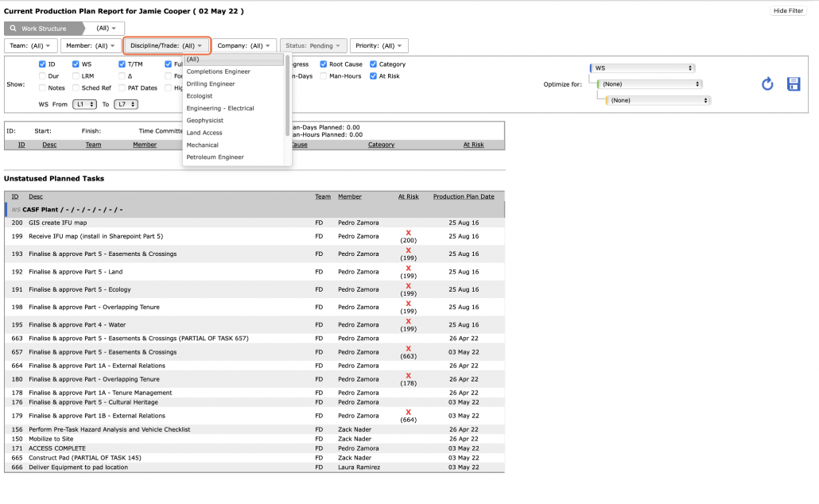Screen dimensions: 819x504
Task: Enable the Sched Ref checkbox
Action: point(76,88)
